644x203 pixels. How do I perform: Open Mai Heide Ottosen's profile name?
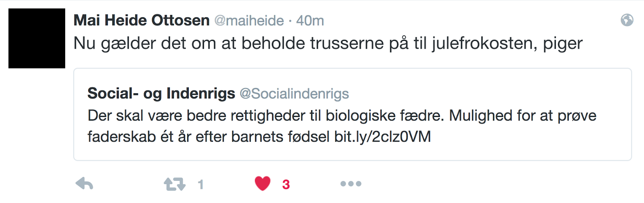(x=141, y=20)
